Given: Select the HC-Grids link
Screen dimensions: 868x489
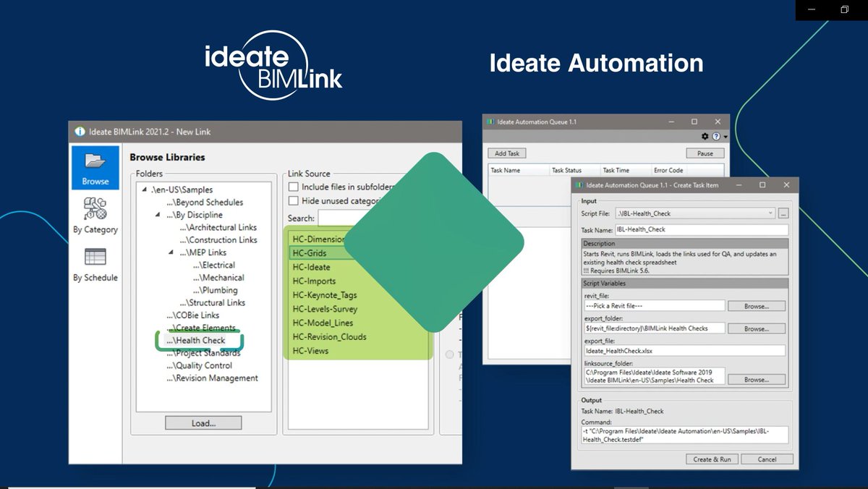Looking at the screenshot, I should click(310, 253).
